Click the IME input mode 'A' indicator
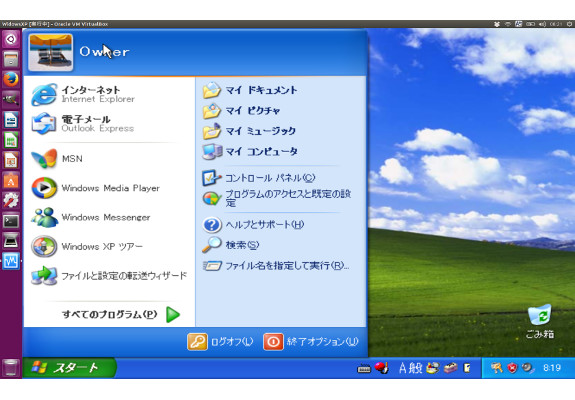The height and width of the screenshot is (400, 575). click(403, 368)
